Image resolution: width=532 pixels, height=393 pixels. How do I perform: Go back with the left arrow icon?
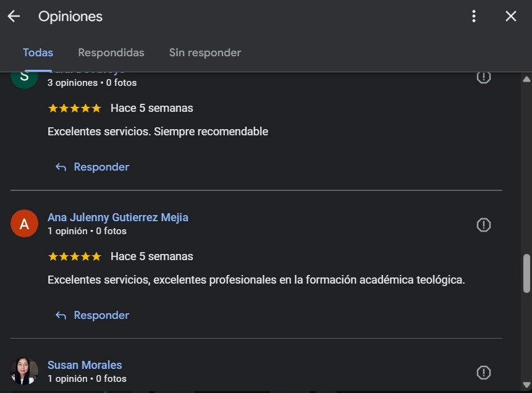(x=14, y=17)
